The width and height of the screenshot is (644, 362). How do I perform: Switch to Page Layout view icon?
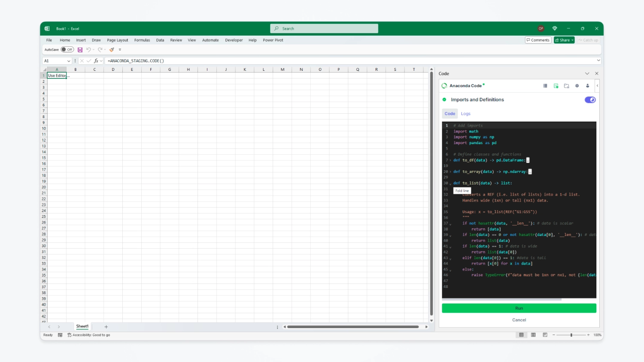533,335
